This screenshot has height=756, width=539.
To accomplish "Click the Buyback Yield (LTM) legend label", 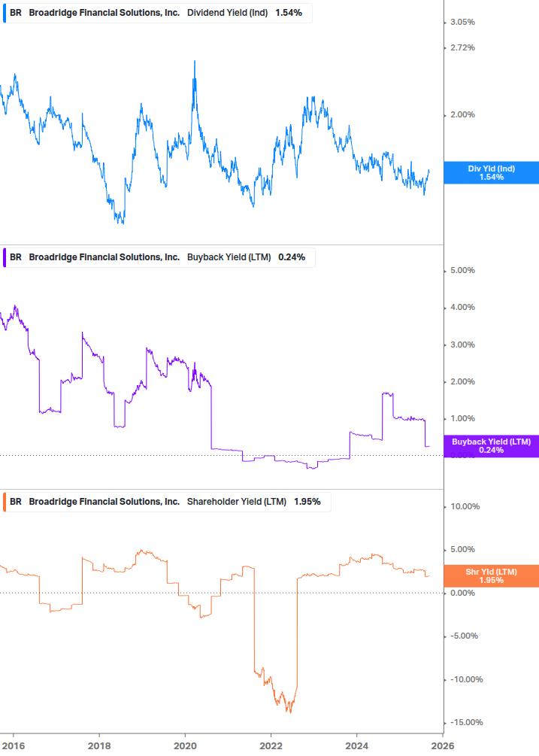I will tap(229, 257).
